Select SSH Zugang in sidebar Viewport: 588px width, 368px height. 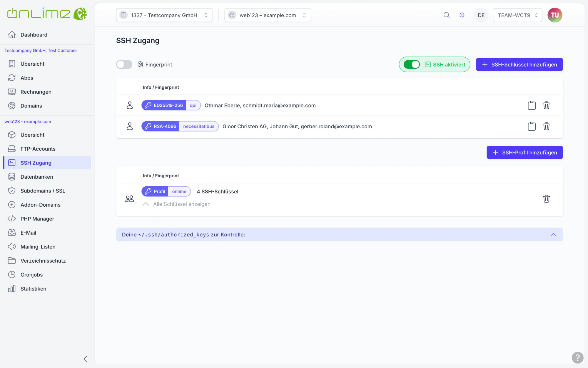tap(47, 163)
